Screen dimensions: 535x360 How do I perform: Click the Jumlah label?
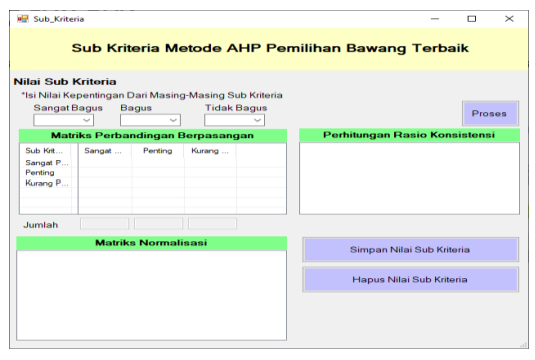[41, 225]
